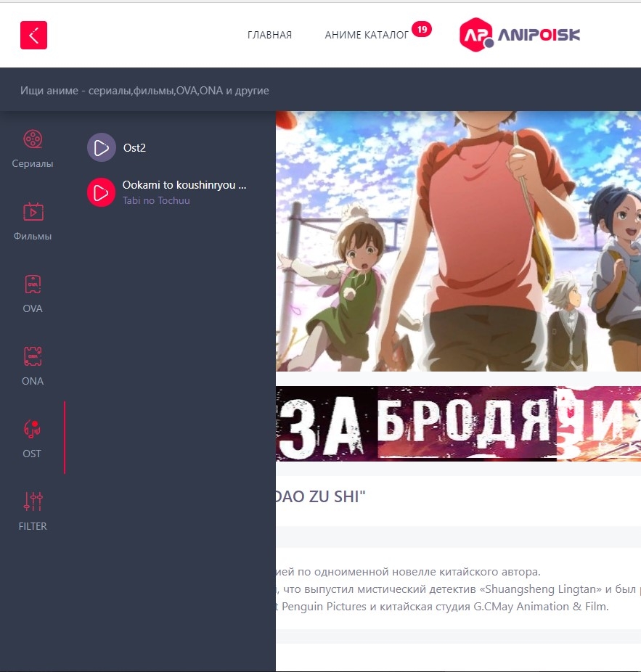Screen dimensions: 641x672
Task: Select the OST headphones icon
Action: pos(32,429)
